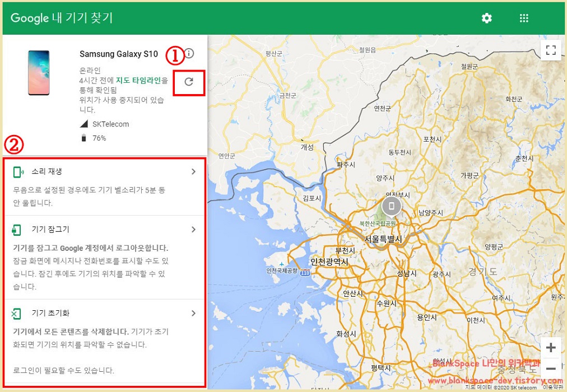Toggle fullscreen map view
567x392 pixels.
point(551,50)
